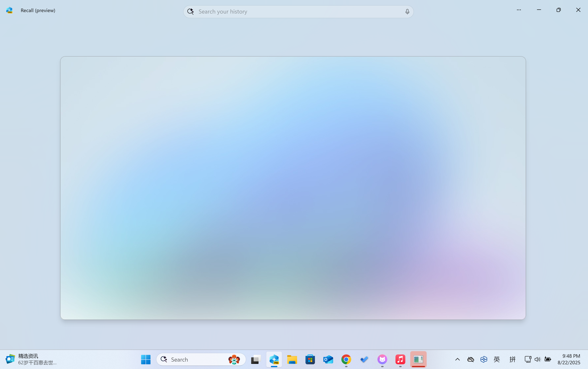Switch to Google Chrome in the taskbar
Viewport: 588px width, 369px height.
[346, 359]
